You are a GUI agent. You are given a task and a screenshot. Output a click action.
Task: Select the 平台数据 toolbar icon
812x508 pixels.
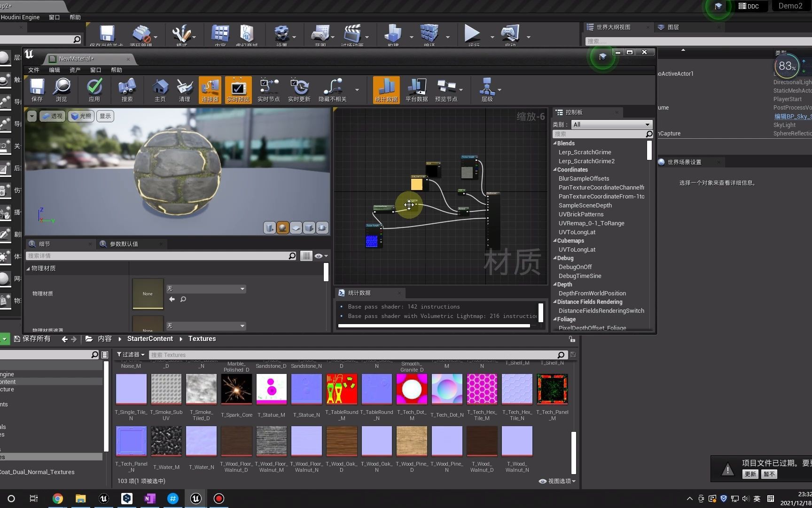pyautogui.click(x=416, y=89)
